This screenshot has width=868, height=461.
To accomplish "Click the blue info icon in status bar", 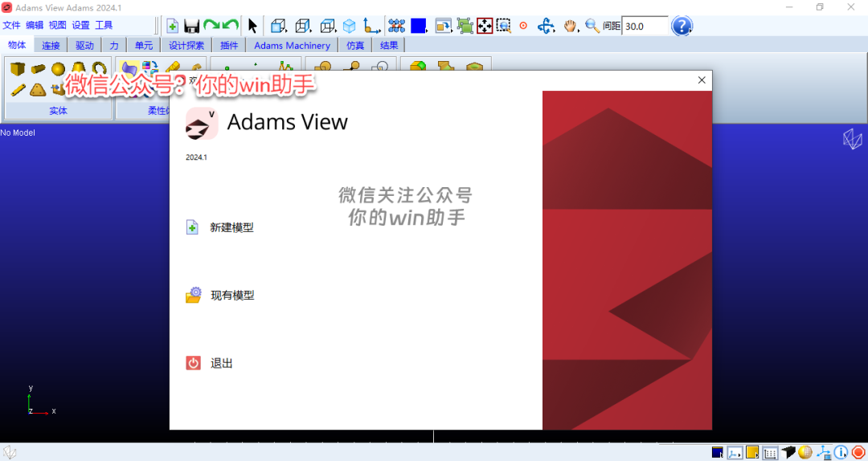I will 841,453.
